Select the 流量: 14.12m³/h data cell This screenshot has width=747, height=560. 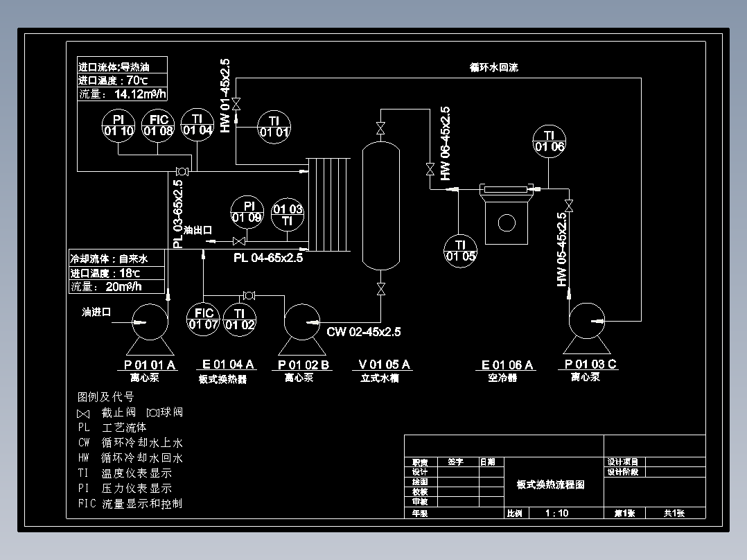pyautogui.click(x=122, y=94)
